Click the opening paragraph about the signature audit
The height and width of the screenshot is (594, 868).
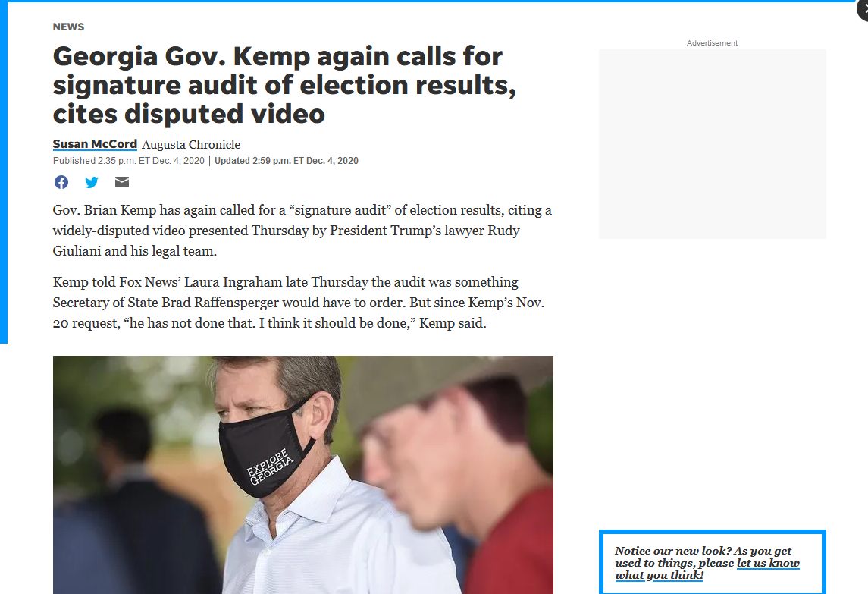click(302, 231)
